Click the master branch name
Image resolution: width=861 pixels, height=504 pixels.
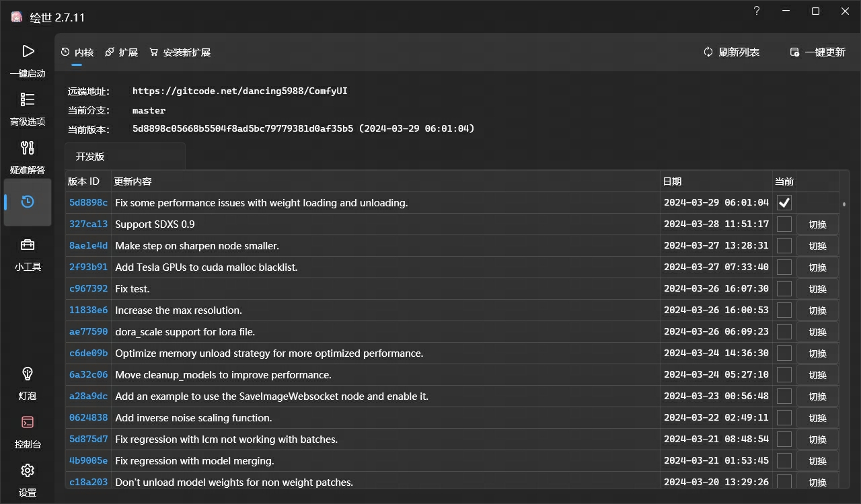point(149,110)
